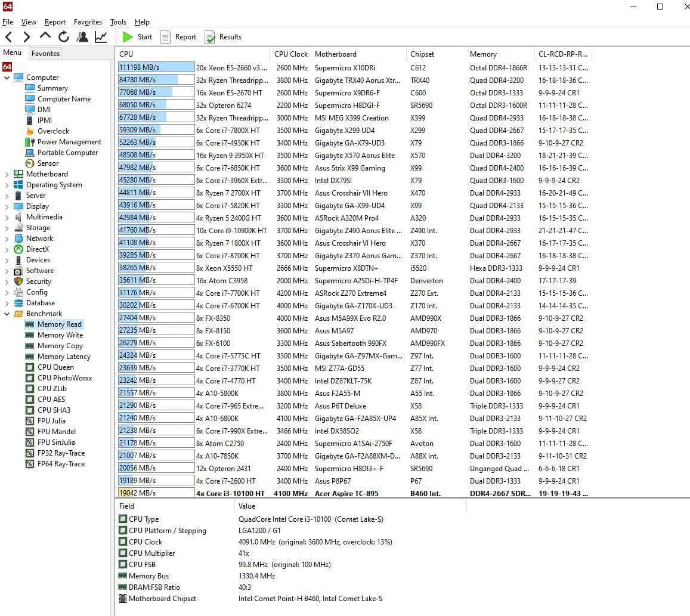Viewport: 690px width, 616px height.
Task: Select the DirectX Xbox icon
Action: coord(18,249)
